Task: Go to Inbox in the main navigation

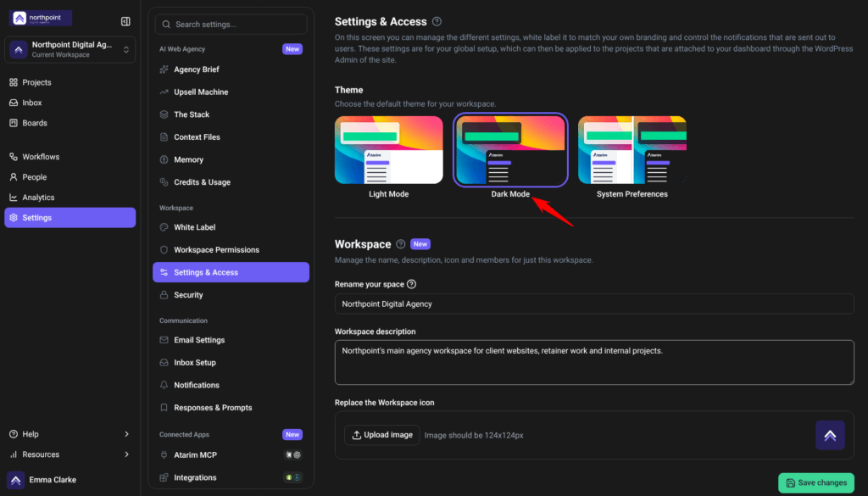Action: [70, 103]
